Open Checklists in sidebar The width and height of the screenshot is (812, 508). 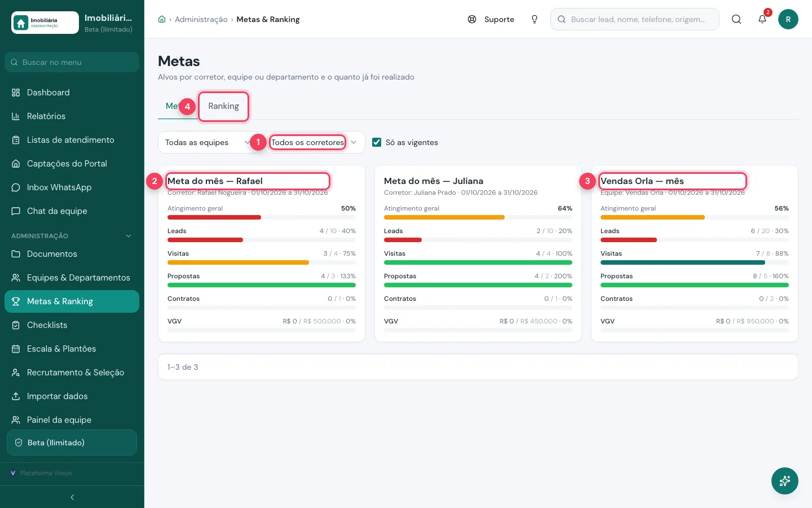pyautogui.click(x=72, y=325)
